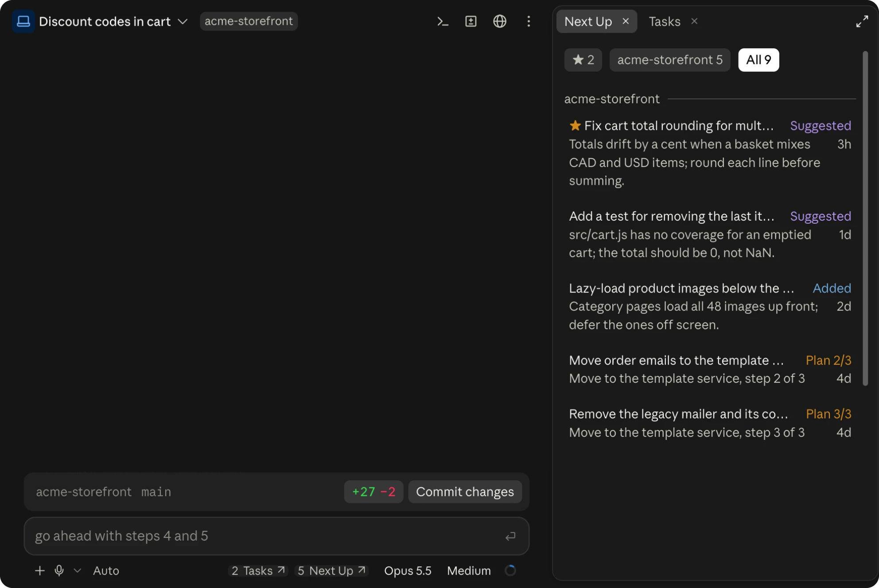Close the Tasks tab
The height and width of the screenshot is (588, 879).
[x=694, y=21]
